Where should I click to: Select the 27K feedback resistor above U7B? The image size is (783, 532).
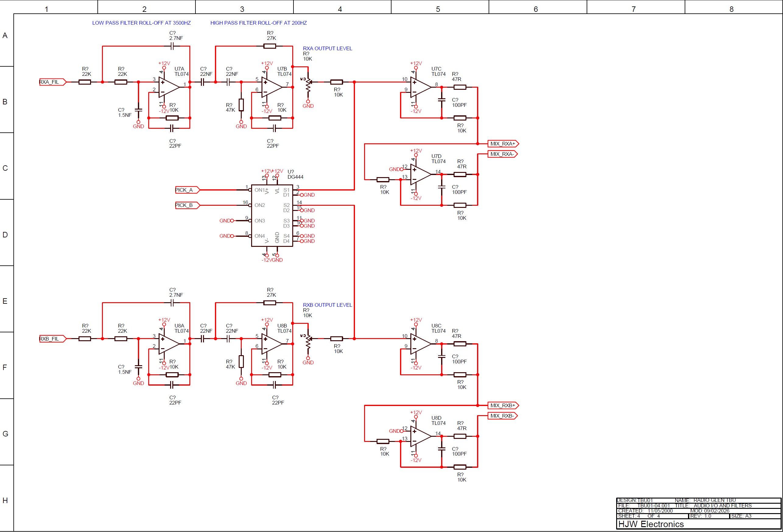coord(269,46)
